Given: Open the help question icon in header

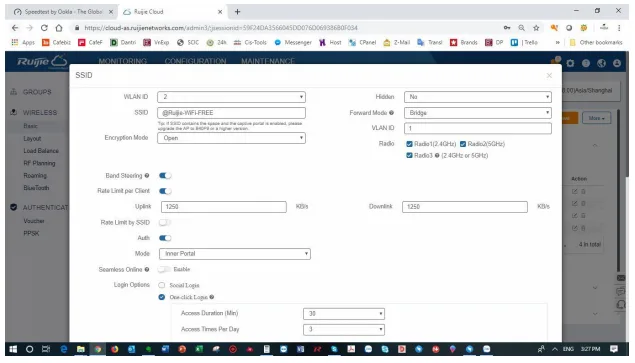Looking at the screenshot, I should click(x=586, y=63).
